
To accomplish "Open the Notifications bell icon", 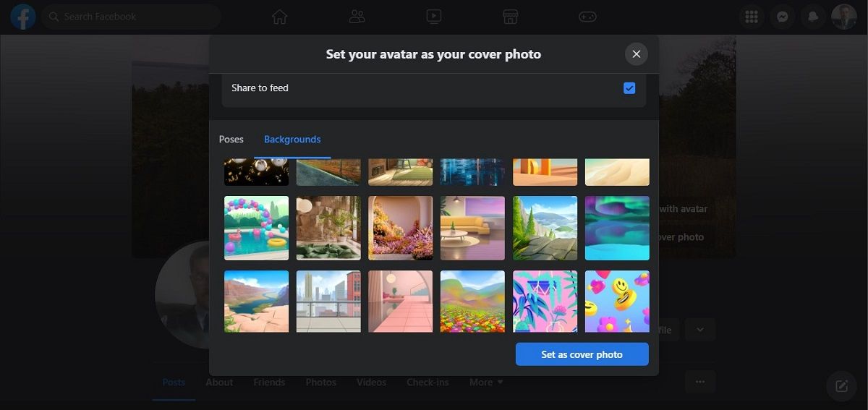I will 813,17.
